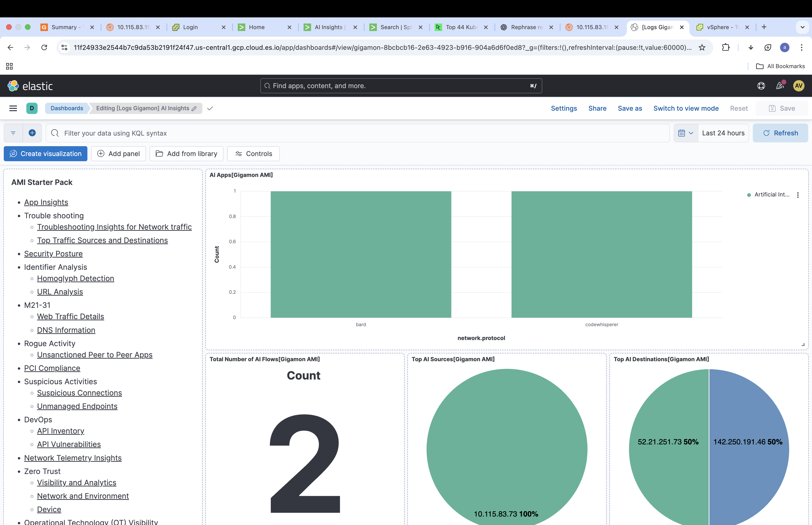This screenshot has height=525, width=812.
Task: Switch to the Top 44 Kub browser tab
Action: 461,27
